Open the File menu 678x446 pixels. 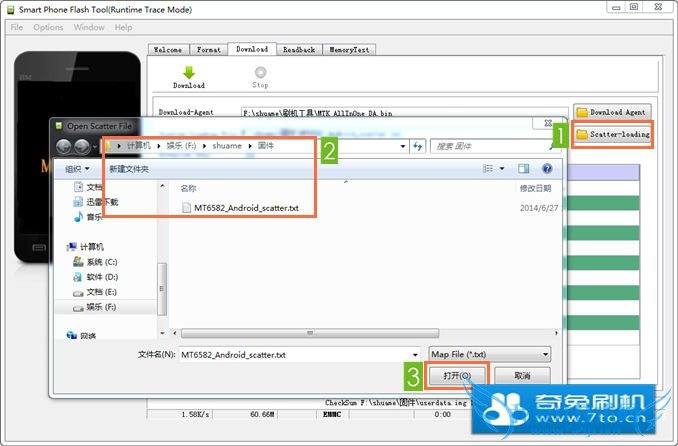pos(16,27)
